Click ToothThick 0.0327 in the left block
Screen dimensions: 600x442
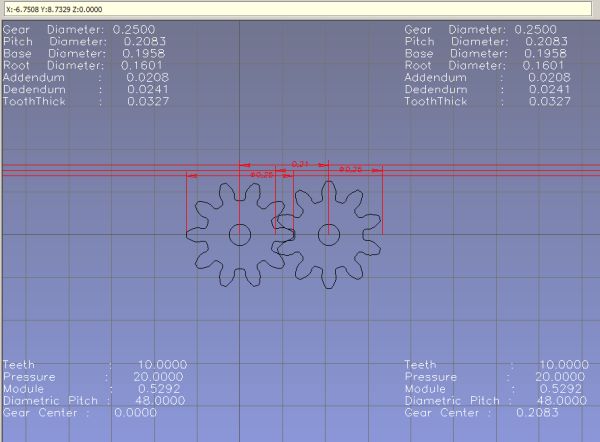coord(86,101)
